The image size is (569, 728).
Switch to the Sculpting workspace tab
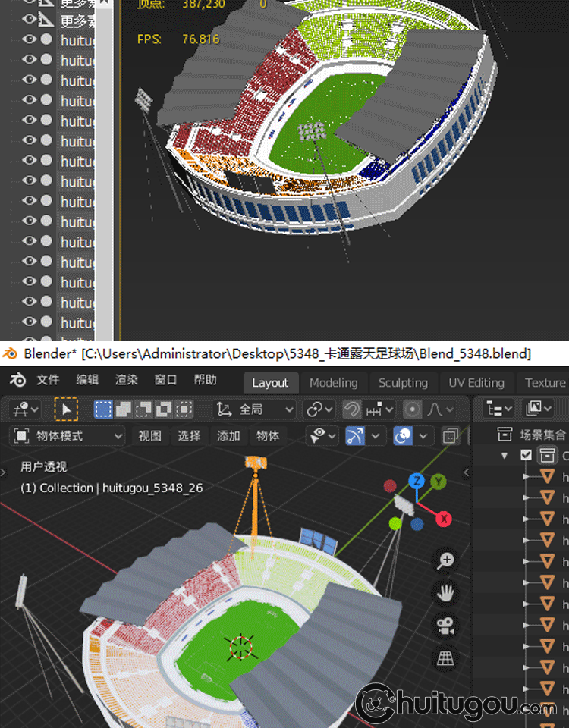[x=403, y=383]
